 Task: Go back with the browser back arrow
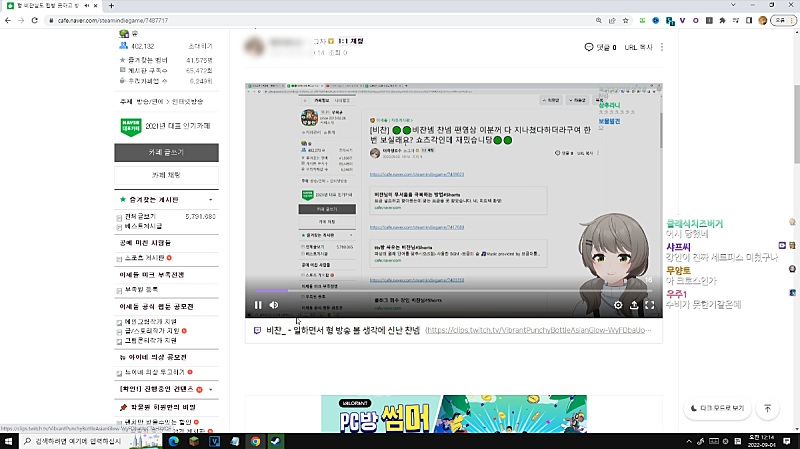coord(8,20)
